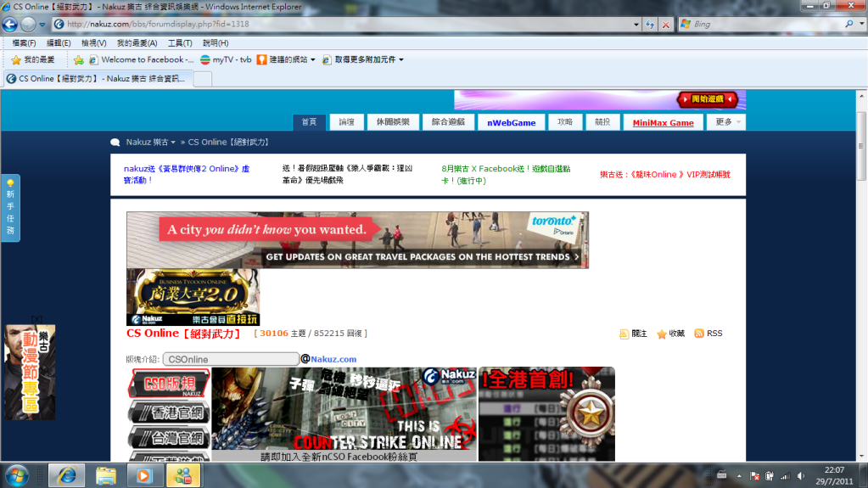Image resolution: width=868 pixels, height=488 pixels.
Task: Select the CS Online browser tab
Action: [98, 79]
